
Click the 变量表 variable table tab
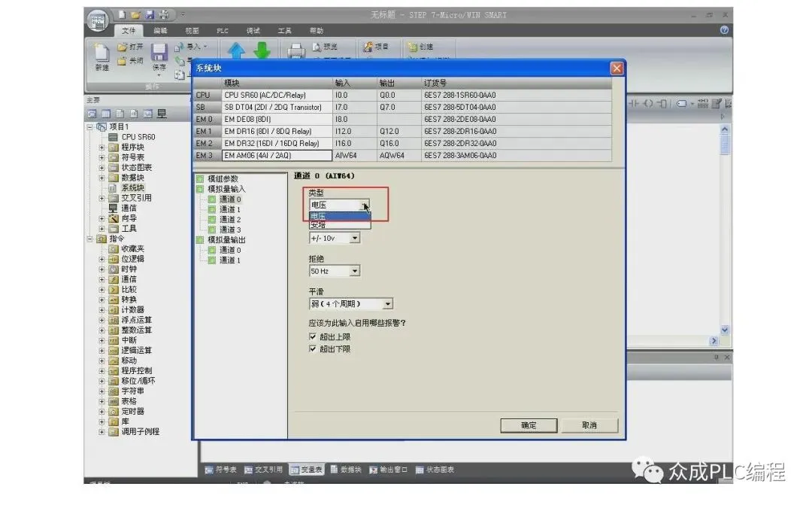(307, 470)
